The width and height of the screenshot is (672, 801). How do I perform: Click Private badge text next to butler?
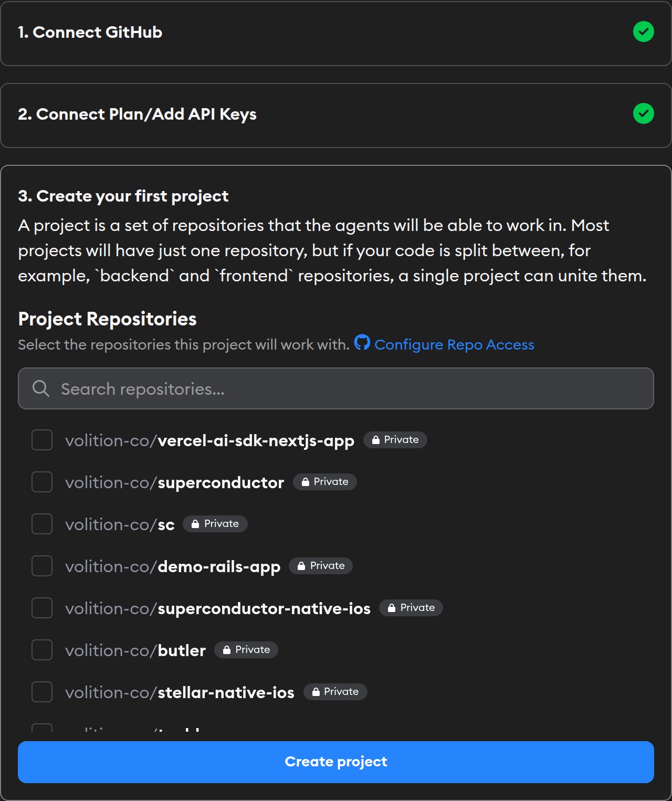(253, 650)
